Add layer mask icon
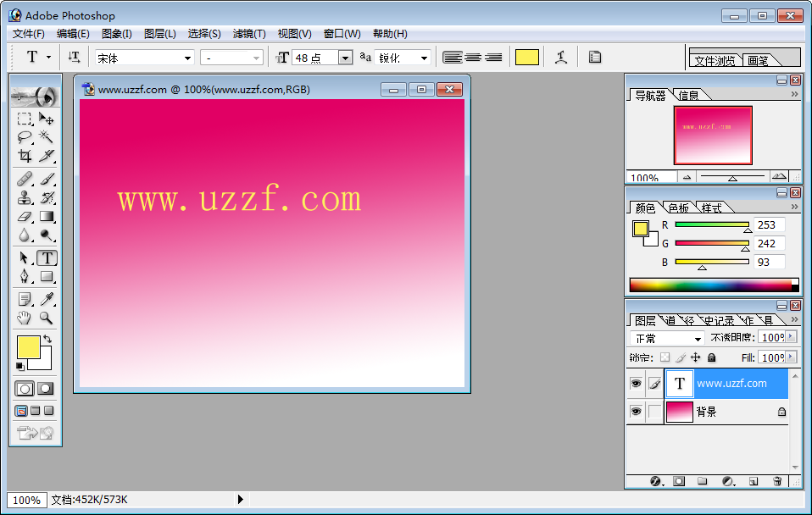Screen dimensions: 812x515 (x=679, y=481)
